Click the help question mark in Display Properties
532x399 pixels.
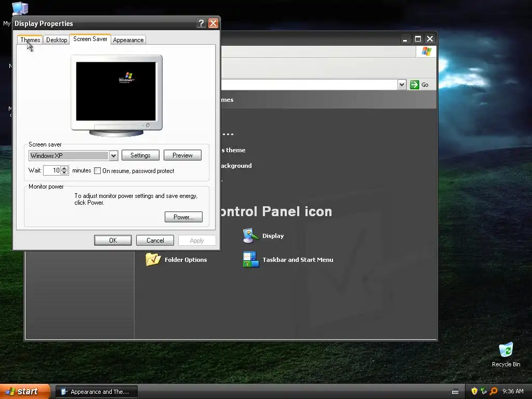click(x=201, y=23)
